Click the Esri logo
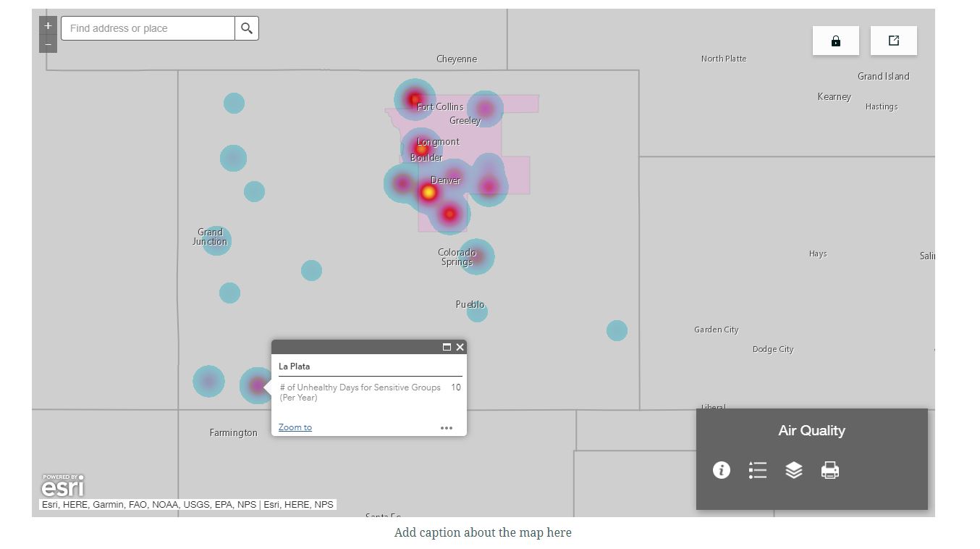 tap(63, 485)
